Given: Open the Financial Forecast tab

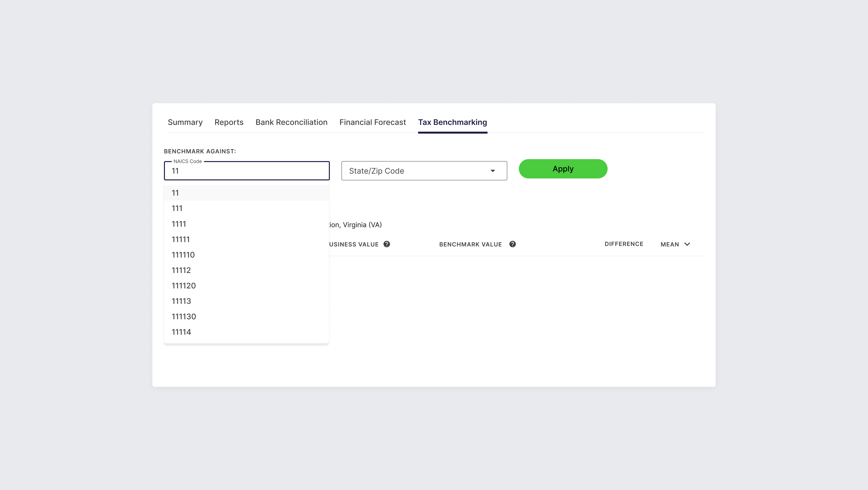Looking at the screenshot, I should [x=372, y=122].
